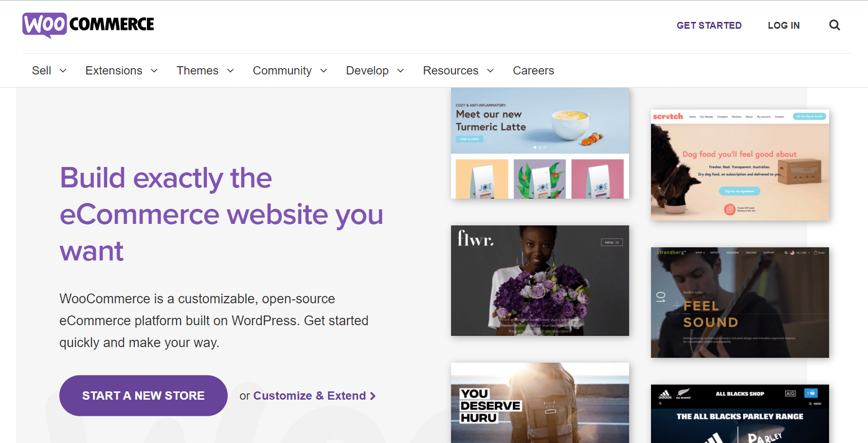Click the "WooCommerce is a customizable, open-source" paragraph

tap(214, 320)
